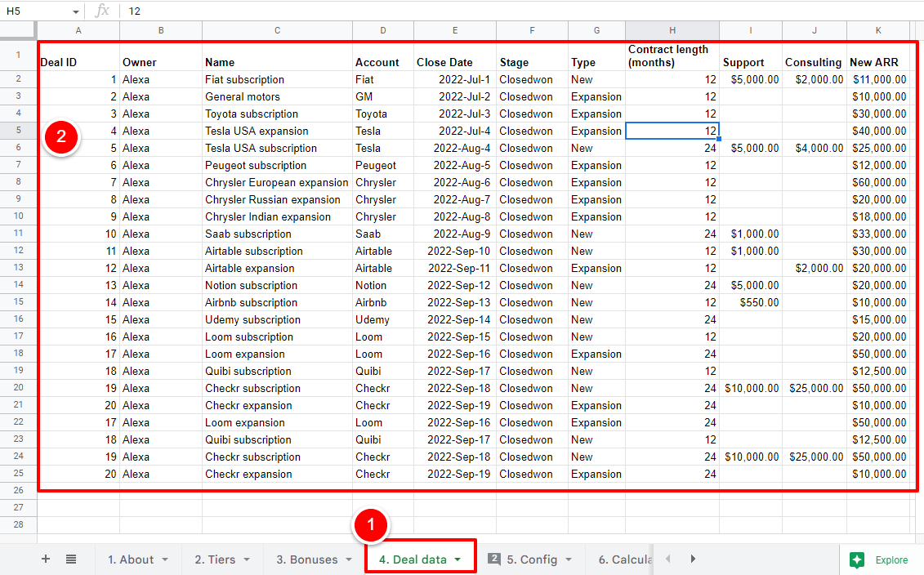Select column A header
The width and height of the screenshot is (924, 575).
tap(78, 30)
